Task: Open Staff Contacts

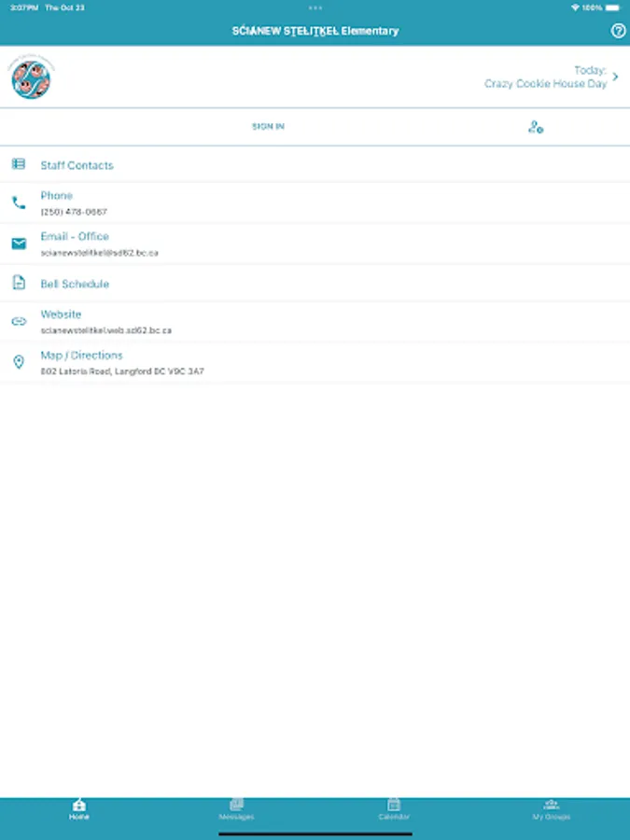Action: coord(315,165)
